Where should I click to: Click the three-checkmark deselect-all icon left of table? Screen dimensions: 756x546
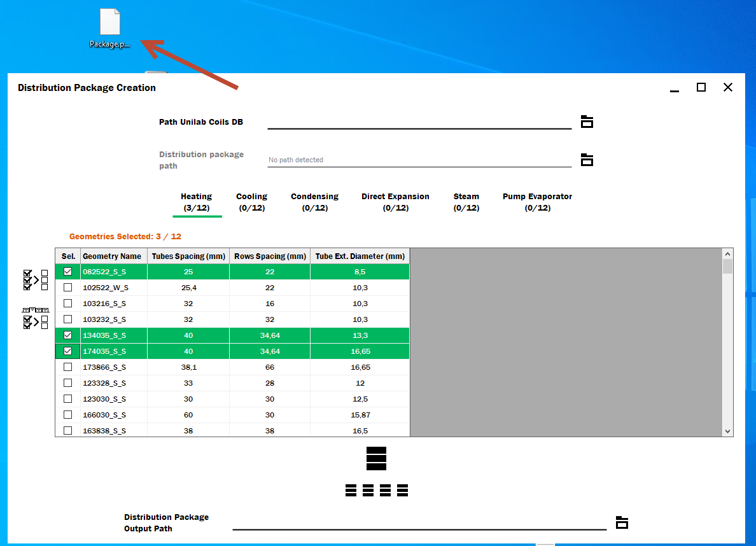pos(36,280)
